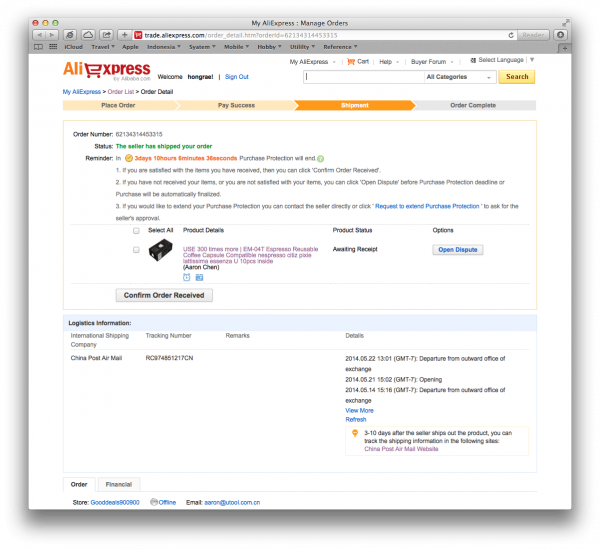The width and height of the screenshot is (600, 549).
Task: Click the Open Dispute button
Action: pos(458,249)
